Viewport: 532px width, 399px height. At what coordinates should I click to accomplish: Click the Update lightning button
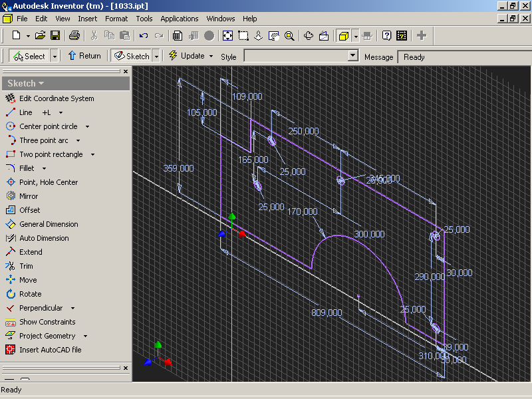coord(187,56)
